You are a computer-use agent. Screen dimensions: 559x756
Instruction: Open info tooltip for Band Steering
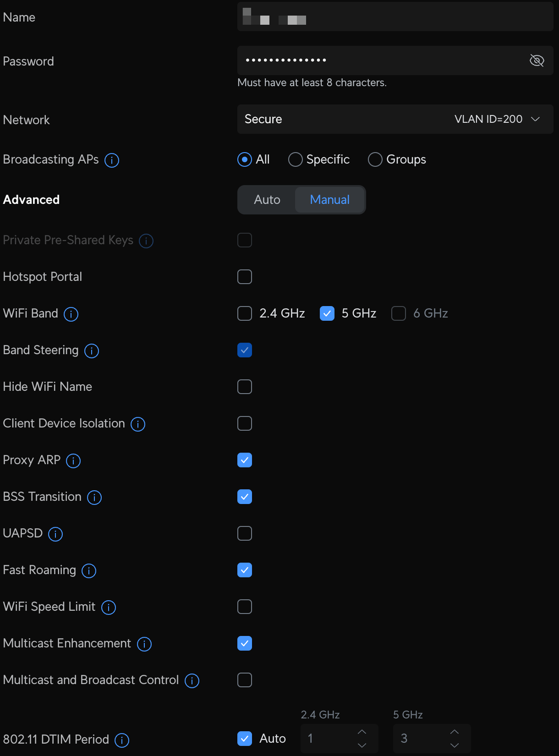click(92, 351)
